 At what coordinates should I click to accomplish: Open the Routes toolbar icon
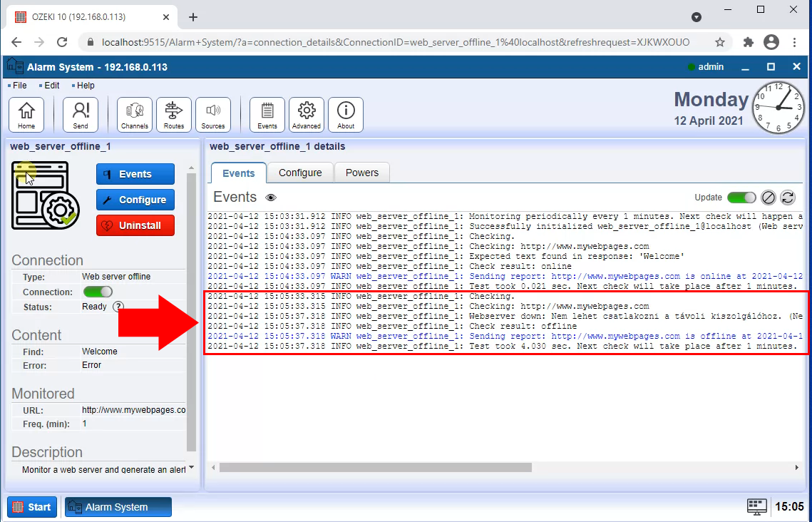coord(174,114)
